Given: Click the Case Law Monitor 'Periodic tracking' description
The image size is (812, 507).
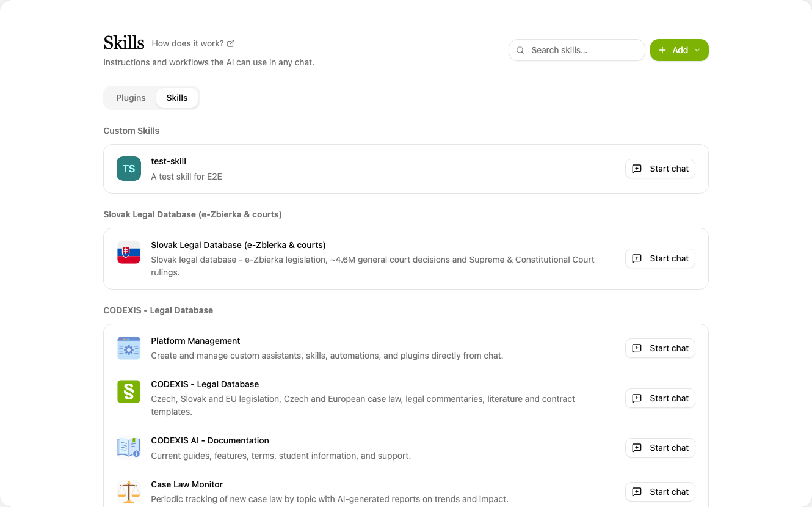Looking at the screenshot, I should click(330, 499).
